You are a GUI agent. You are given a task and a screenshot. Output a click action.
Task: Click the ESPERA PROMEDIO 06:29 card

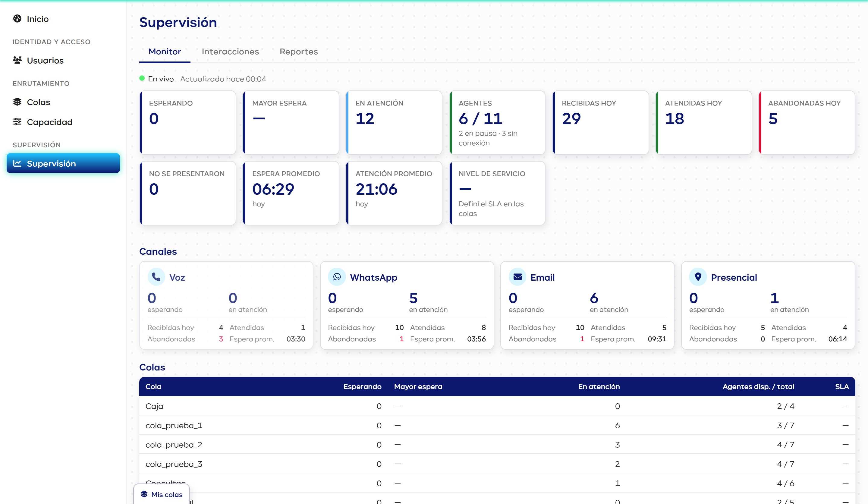pos(291,193)
